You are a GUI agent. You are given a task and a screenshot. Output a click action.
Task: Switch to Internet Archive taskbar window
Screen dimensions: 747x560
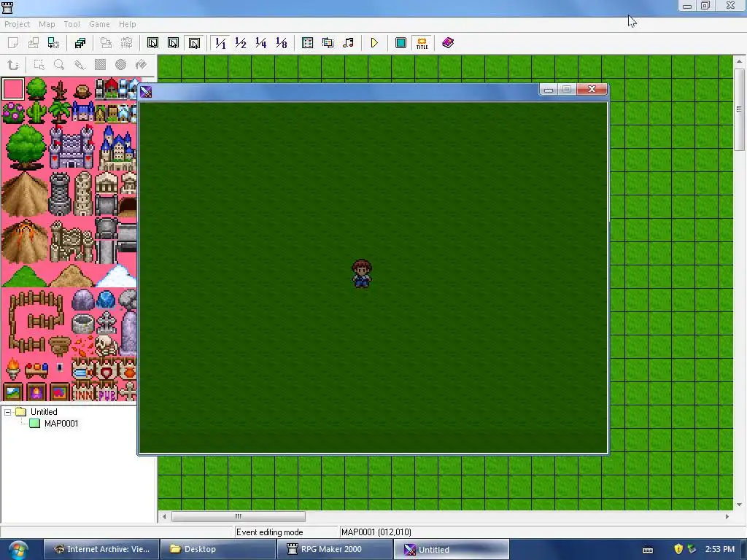click(x=101, y=550)
